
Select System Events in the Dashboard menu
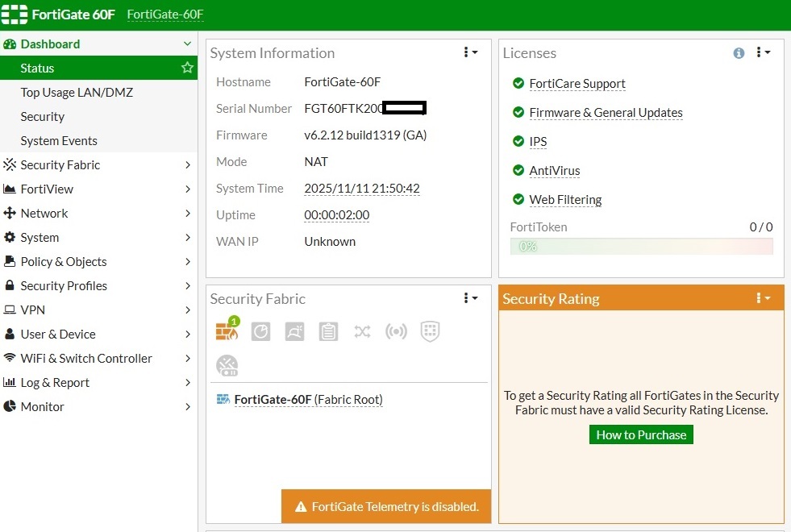coord(59,140)
